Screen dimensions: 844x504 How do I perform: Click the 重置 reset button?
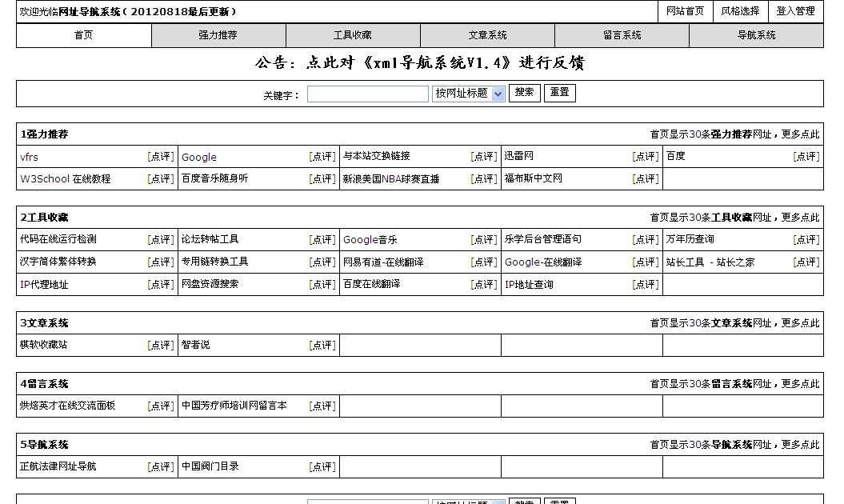click(x=560, y=93)
